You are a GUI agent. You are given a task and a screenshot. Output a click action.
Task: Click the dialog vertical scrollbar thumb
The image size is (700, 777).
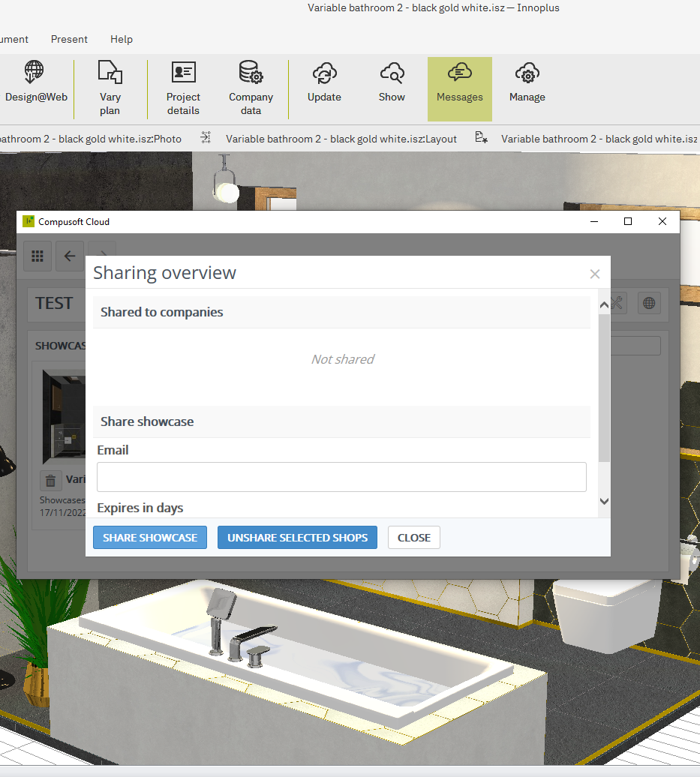[604, 388]
